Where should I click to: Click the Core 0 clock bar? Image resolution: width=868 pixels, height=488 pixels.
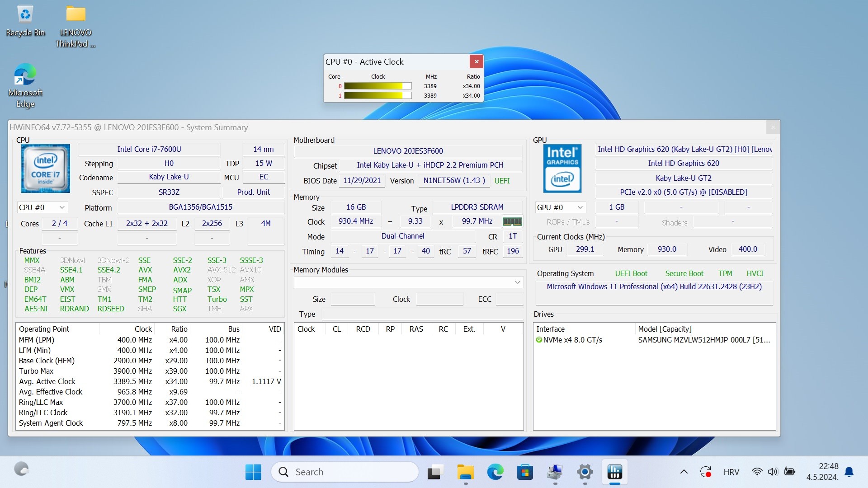click(377, 86)
